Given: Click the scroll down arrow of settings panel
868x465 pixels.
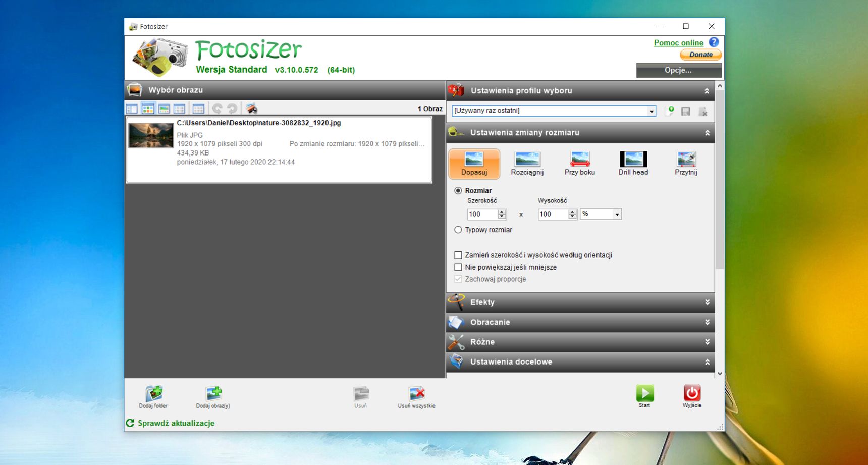Looking at the screenshot, I should point(720,374).
